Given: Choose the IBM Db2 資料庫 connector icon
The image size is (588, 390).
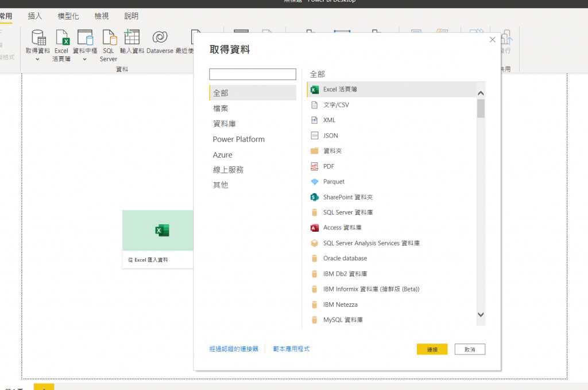Looking at the screenshot, I should pos(315,274).
